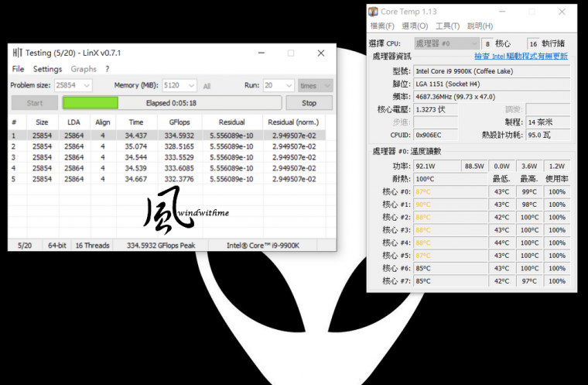Stop the LinX stress test
Viewport: 588px width, 385px height.
[x=309, y=102]
